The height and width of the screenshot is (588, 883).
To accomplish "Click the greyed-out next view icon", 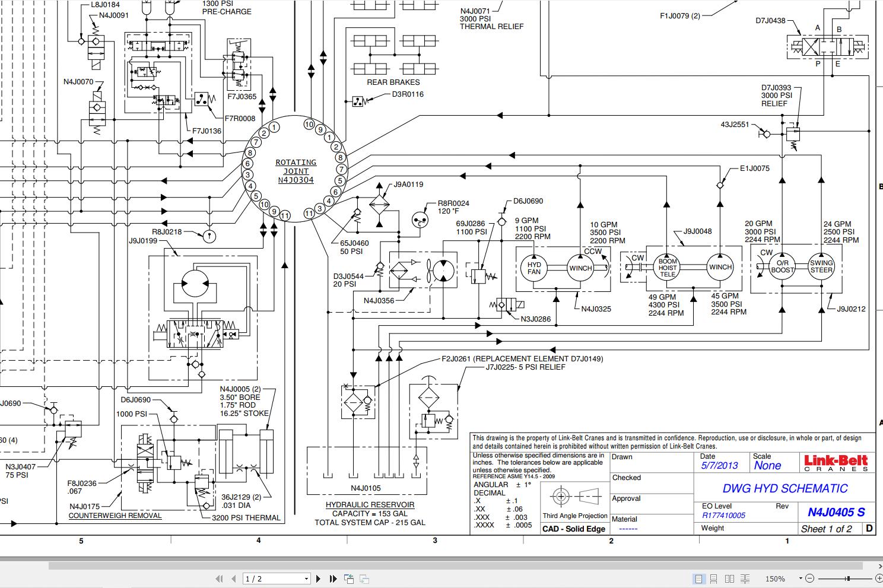I will pos(364,579).
